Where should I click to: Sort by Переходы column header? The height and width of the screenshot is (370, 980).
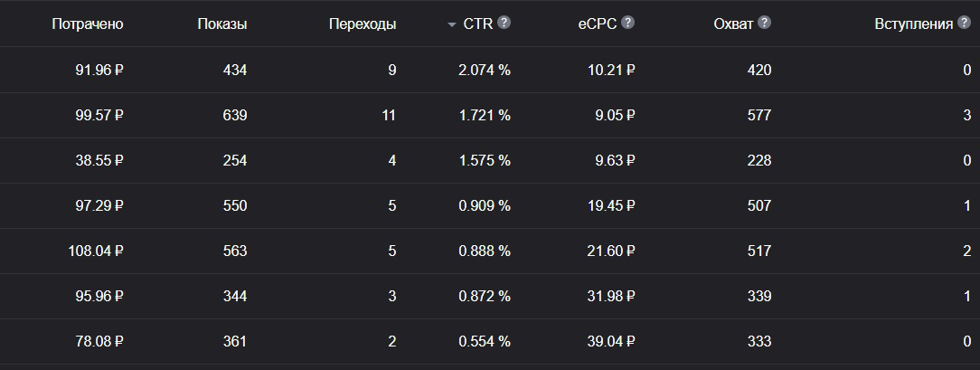363,24
